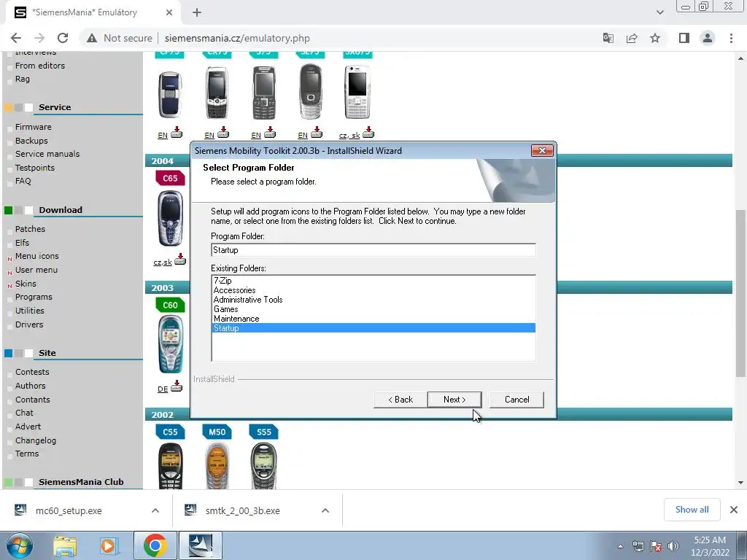Open the Windows Start menu
The height and width of the screenshot is (560, 747).
coord(20,546)
